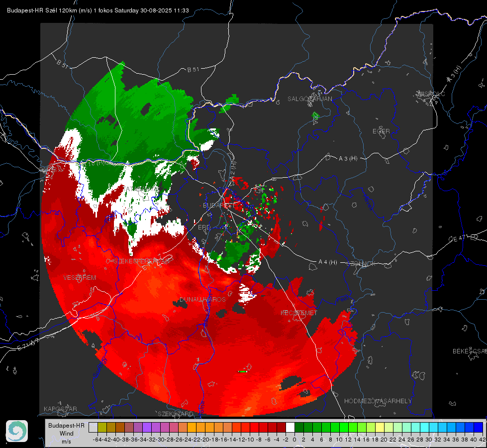
Task: Click the blue Tolna county label
Action: pos(201,408)
